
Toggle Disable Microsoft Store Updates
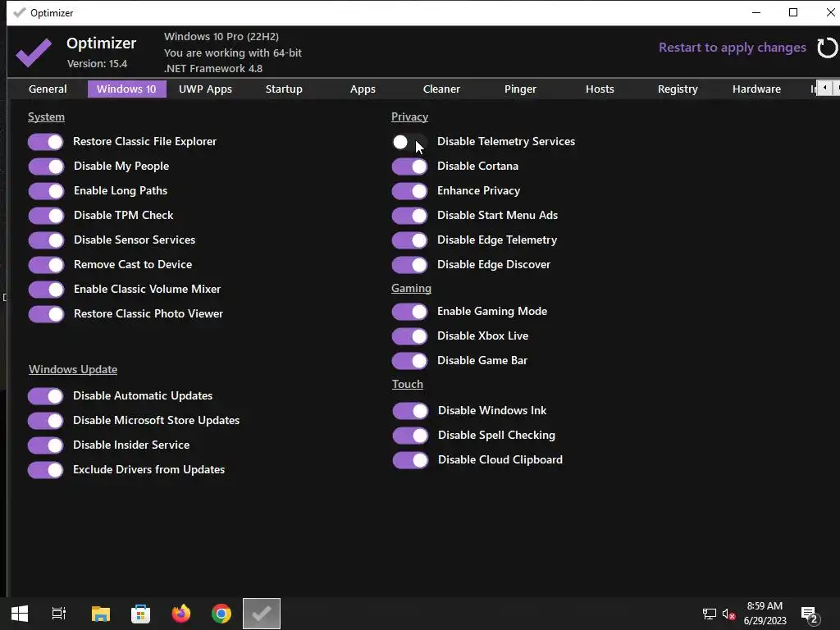pyautogui.click(x=46, y=421)
